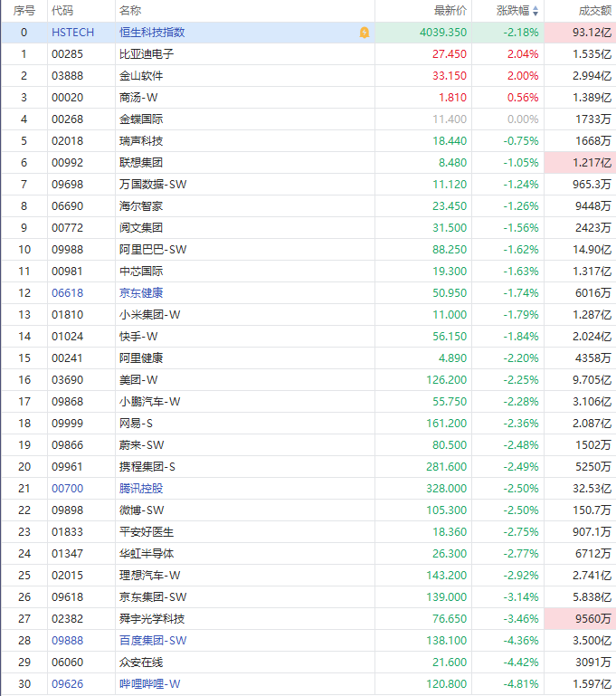
Task: Click 金山软件 latest price 33.150
Action: point(450,76)
